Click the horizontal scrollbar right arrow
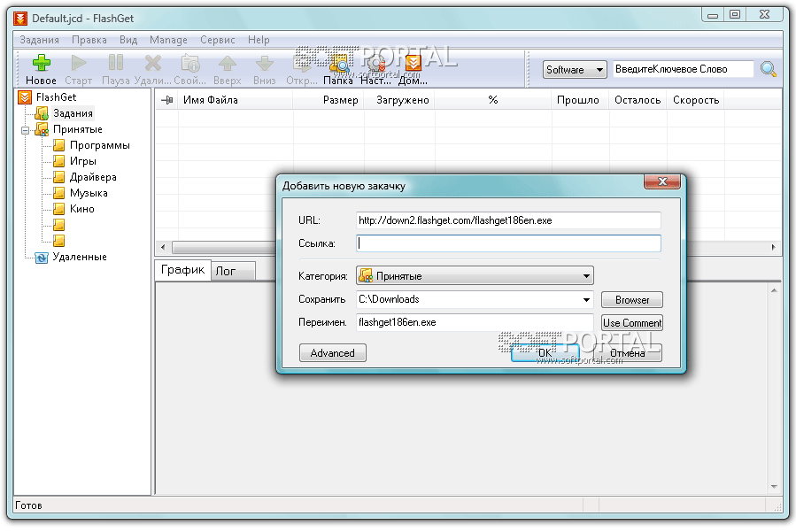 coord(773,247)
